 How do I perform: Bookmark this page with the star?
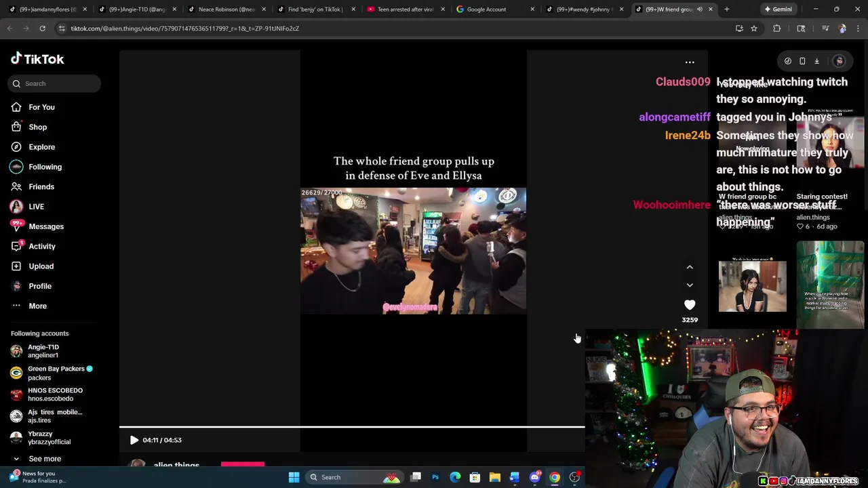pyautogui.click(x=753, y=28)
